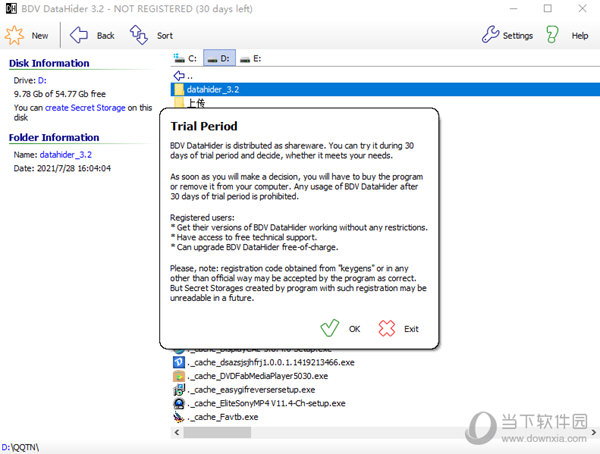This screenshot has height=454, width=600.
Task: Click the D: drive link in Disk Information
Action: click(42, 80)
